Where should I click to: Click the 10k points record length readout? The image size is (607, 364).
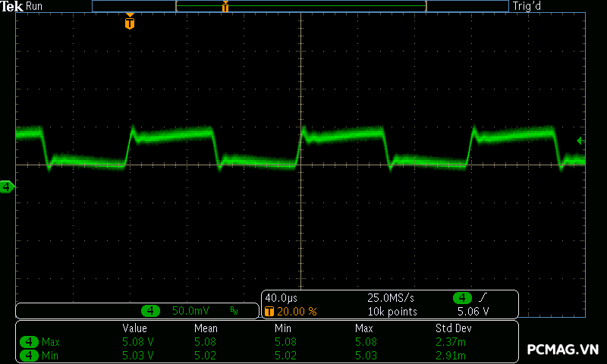click(392, 312)
